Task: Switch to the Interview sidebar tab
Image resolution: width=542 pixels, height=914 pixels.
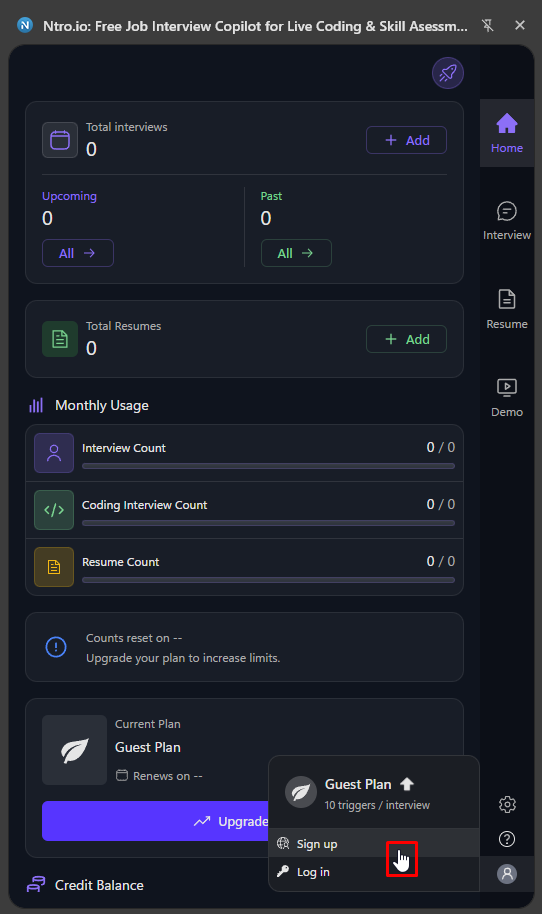Action: click(x=506, y=221)
